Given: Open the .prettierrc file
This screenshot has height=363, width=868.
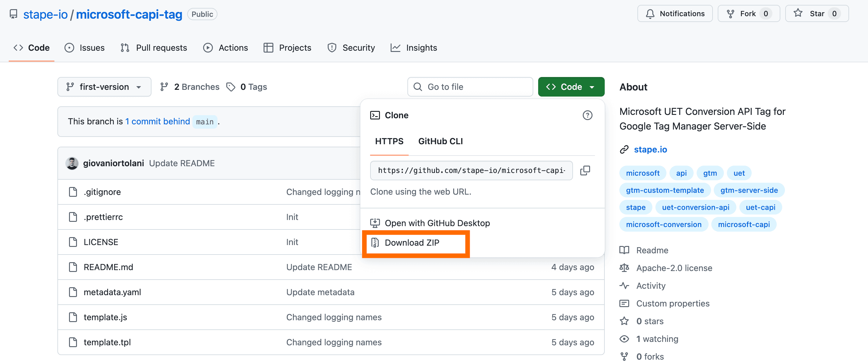Looking at the screenshot, I should (x=103, y=217).
